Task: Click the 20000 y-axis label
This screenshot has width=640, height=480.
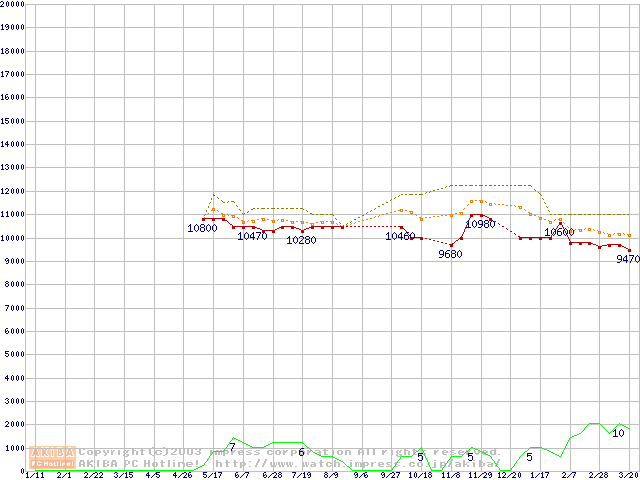Action: [13, 4]
